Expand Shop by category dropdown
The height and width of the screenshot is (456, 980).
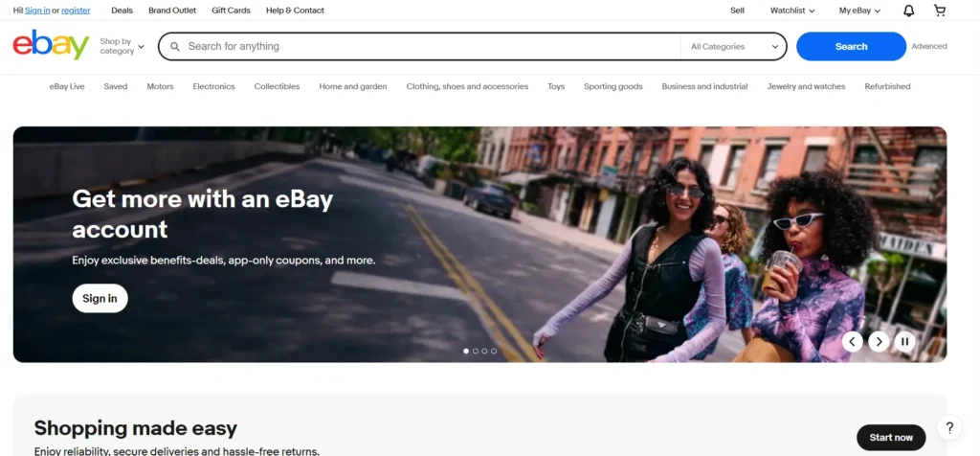coord(122,46)
